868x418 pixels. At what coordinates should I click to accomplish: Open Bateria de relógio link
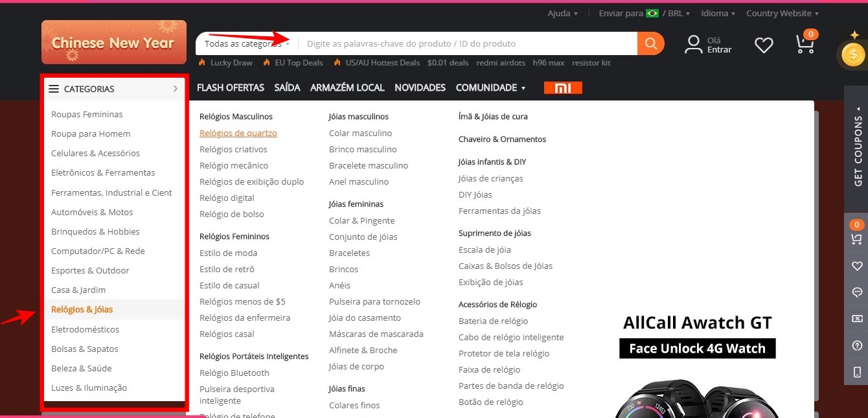494,321
